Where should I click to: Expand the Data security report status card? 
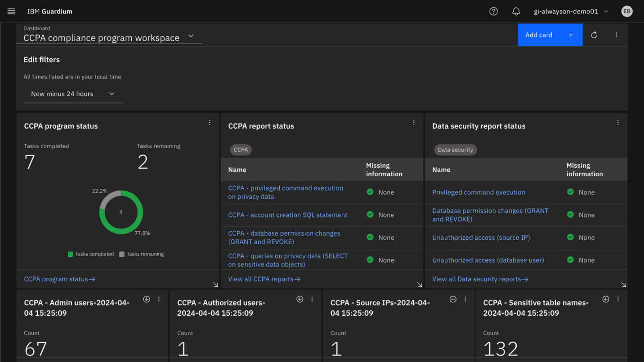(x=624, y=284)
